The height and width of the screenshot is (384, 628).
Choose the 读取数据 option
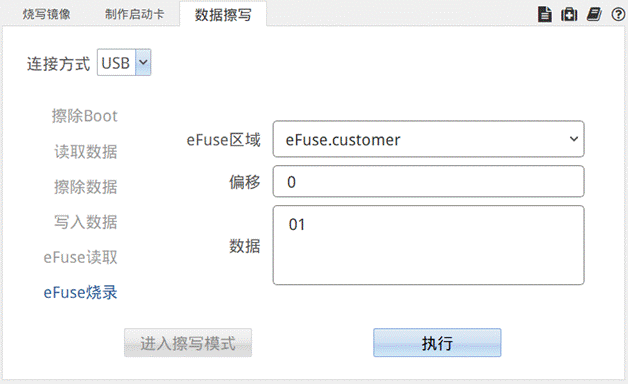(x=86, y=152)
